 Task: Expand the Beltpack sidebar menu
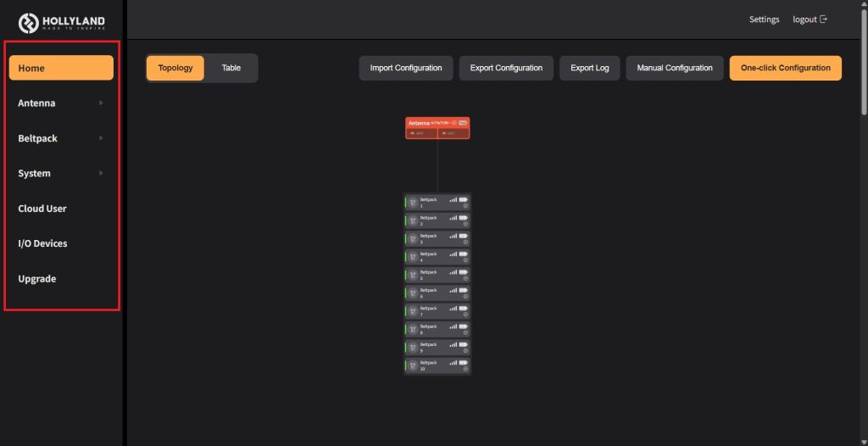coord(61,138)
